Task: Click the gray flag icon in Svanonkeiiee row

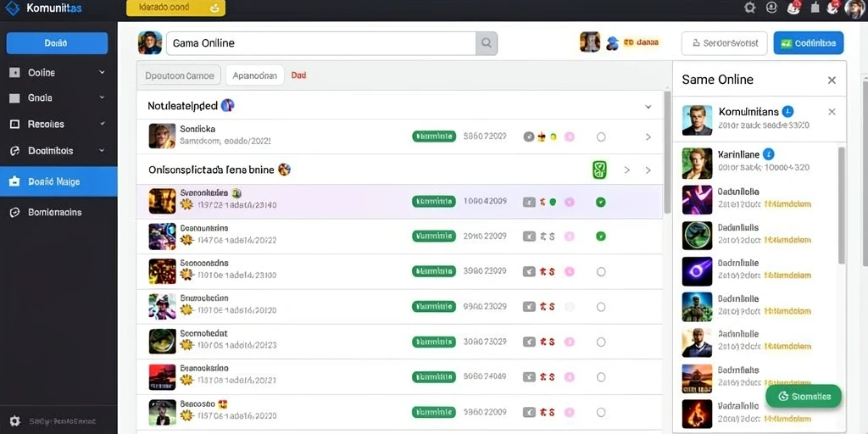Action: [x=529, y=202]
